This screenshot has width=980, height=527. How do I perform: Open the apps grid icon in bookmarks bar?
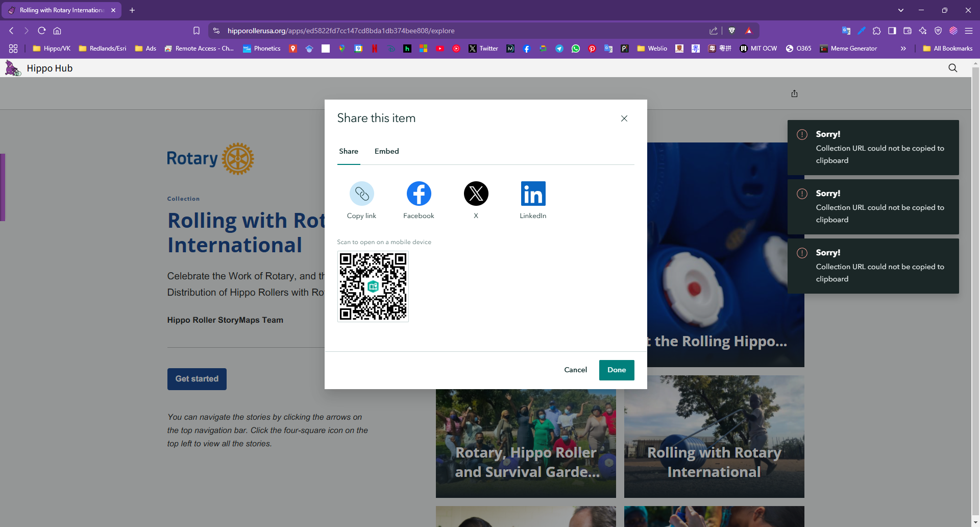13,49
